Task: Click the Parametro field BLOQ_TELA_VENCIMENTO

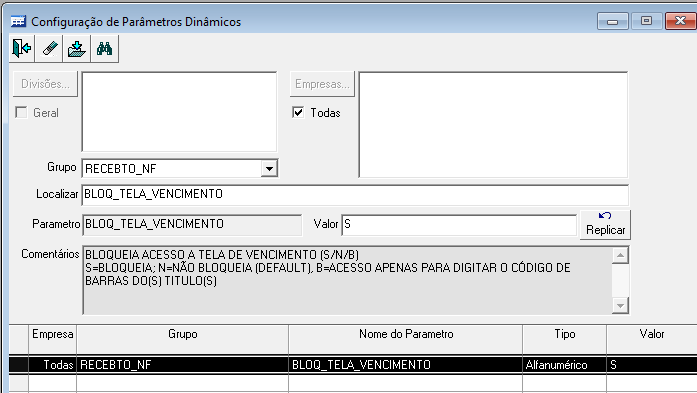Action: tap(192, 225)
